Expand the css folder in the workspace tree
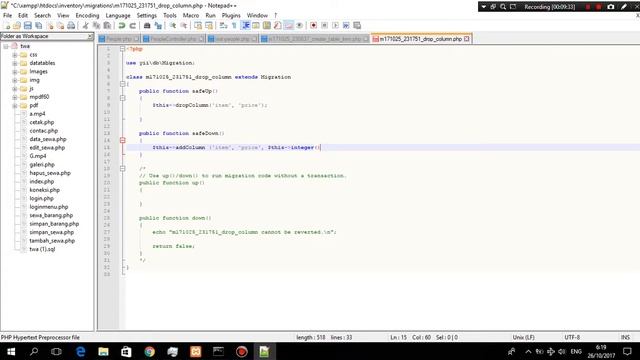The height and width of the screenshot is (360, 640). pos(15,55)
